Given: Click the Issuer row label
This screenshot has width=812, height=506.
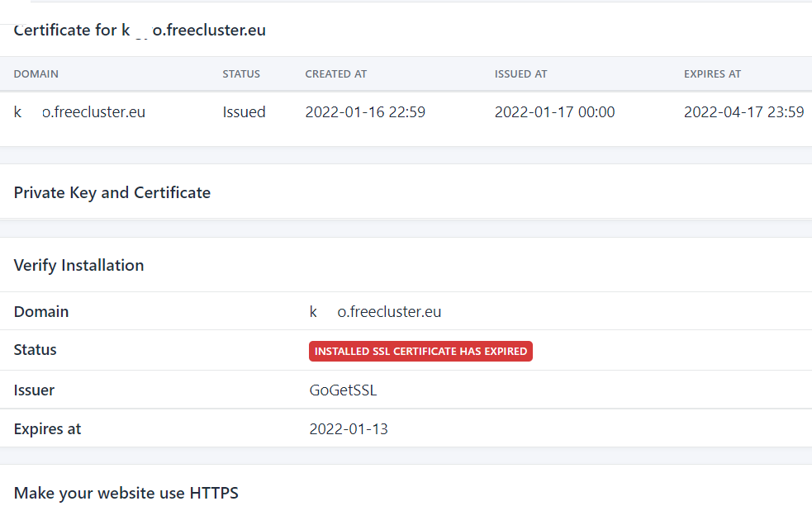Looking at the screenshot, I should pos(35,390).
